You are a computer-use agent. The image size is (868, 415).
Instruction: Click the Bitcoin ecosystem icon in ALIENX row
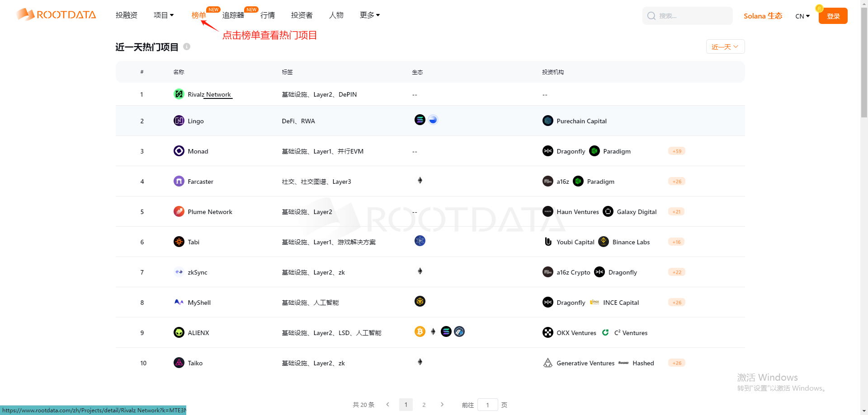[420, 331]
